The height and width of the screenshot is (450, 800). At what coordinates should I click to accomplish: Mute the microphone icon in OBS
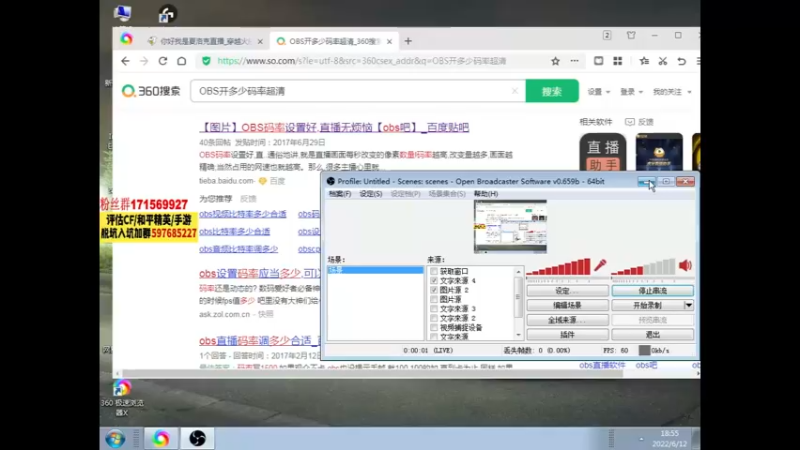[600, 265]
